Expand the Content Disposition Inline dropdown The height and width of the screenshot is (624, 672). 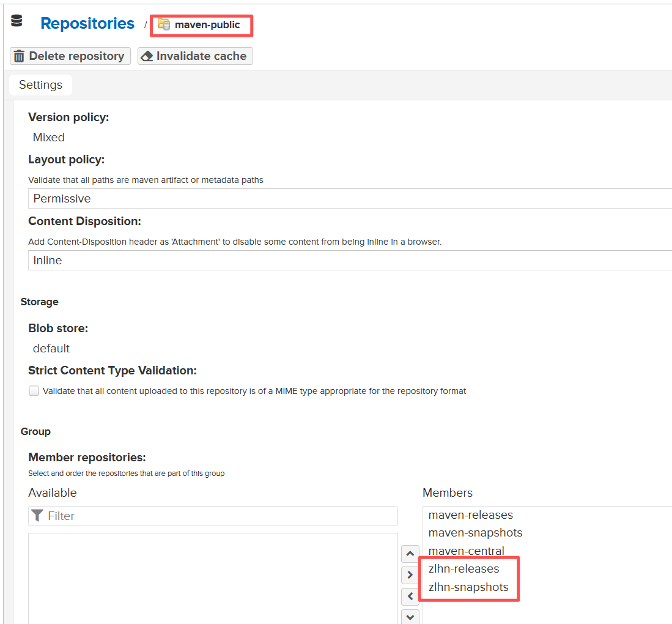tap(349, 261)
